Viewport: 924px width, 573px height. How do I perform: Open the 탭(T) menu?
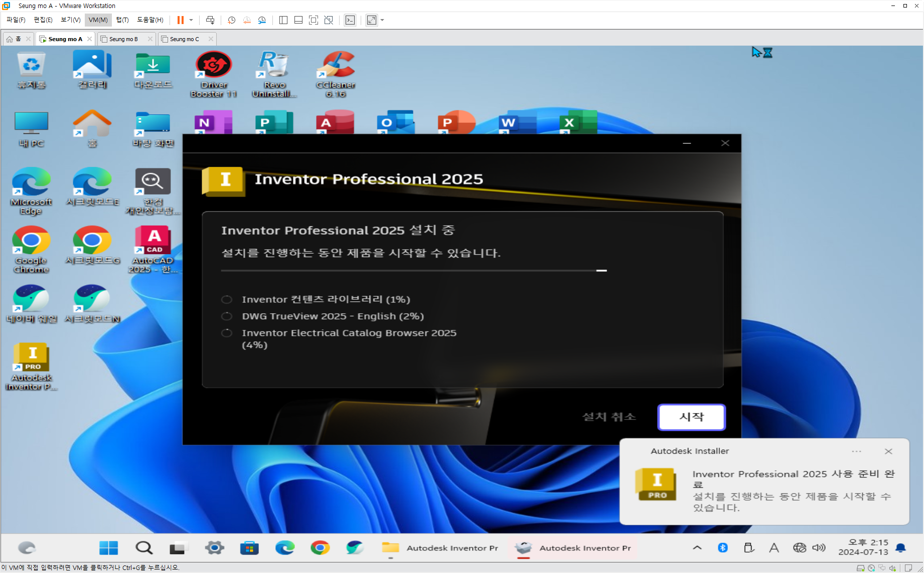(122, 20)
